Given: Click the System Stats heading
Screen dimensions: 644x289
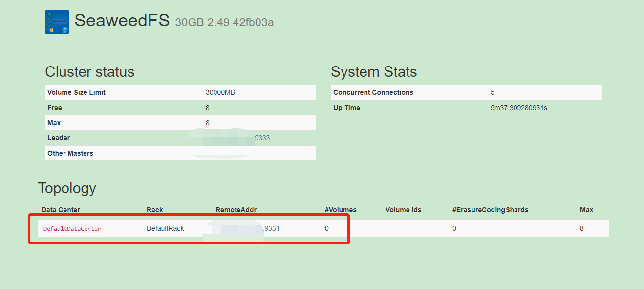Looking at the screenshot, I should tap(374, 72).
